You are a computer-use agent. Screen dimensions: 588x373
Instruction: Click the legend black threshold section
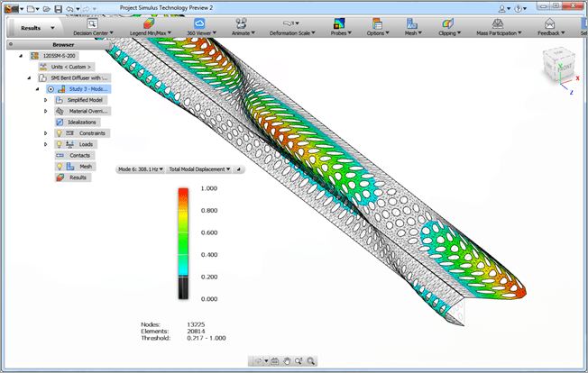click(183, 287)
